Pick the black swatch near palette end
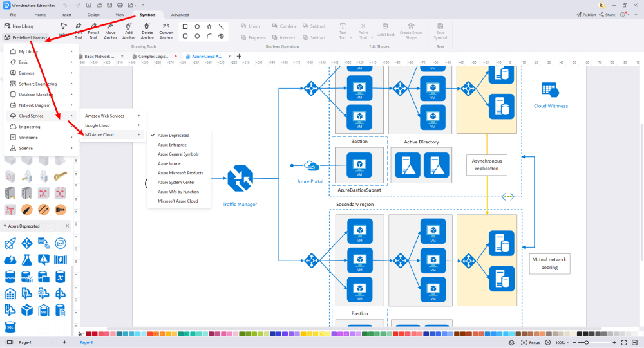Viewport: 644px width, 348px height. [x=580, y=334]
